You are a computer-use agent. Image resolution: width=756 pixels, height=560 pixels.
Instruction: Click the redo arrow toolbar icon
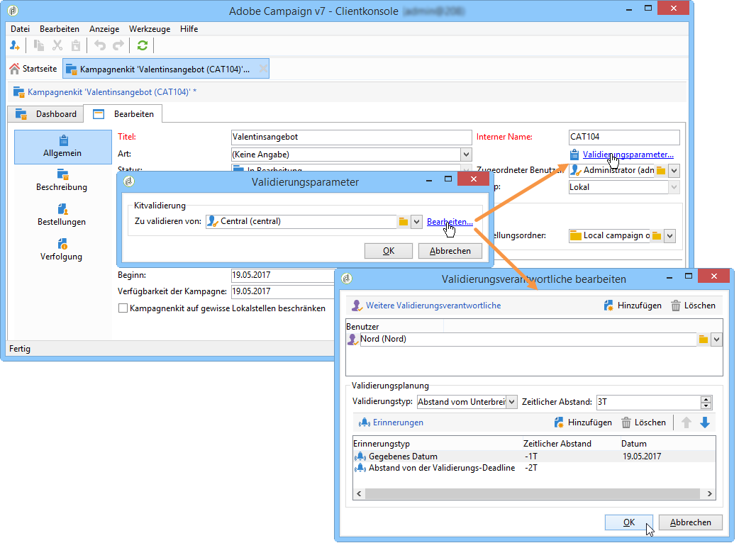[118, 46]
